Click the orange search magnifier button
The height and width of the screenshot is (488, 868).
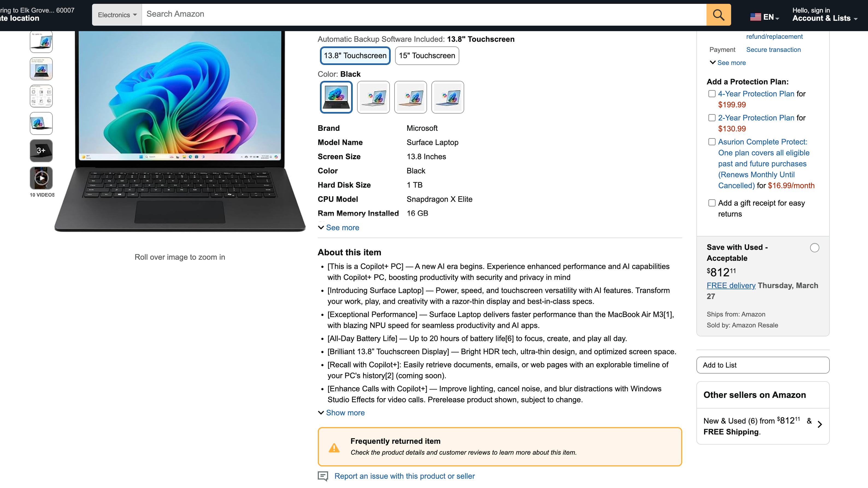(x=718, y=14)
